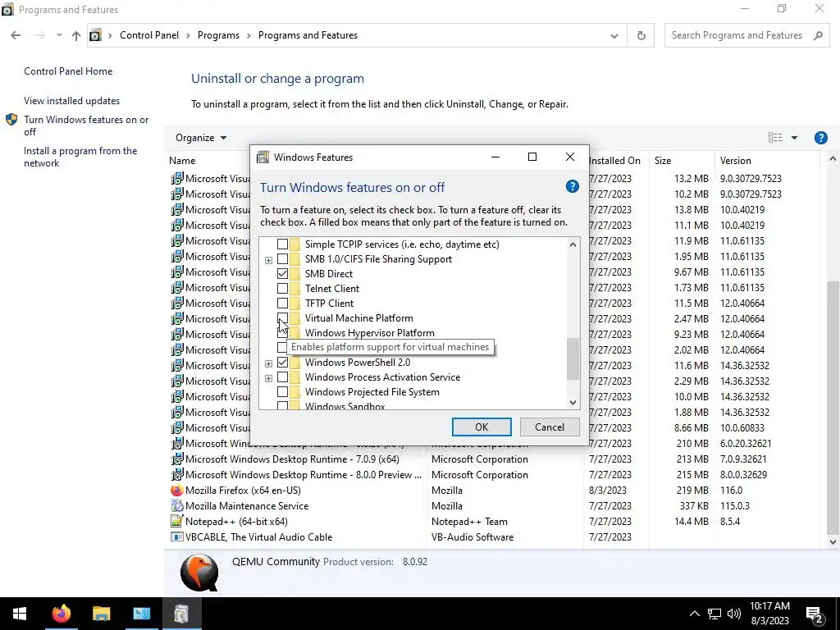Enable Virtual Machine Platform checkbox
The height and width of the screenshot is (630, 840).
[x=282, y=318]
